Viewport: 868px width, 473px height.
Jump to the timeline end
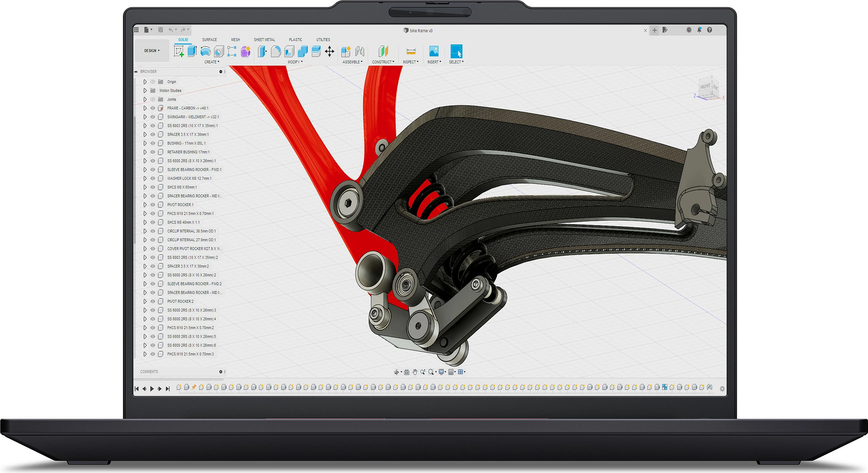pos(168,389)
